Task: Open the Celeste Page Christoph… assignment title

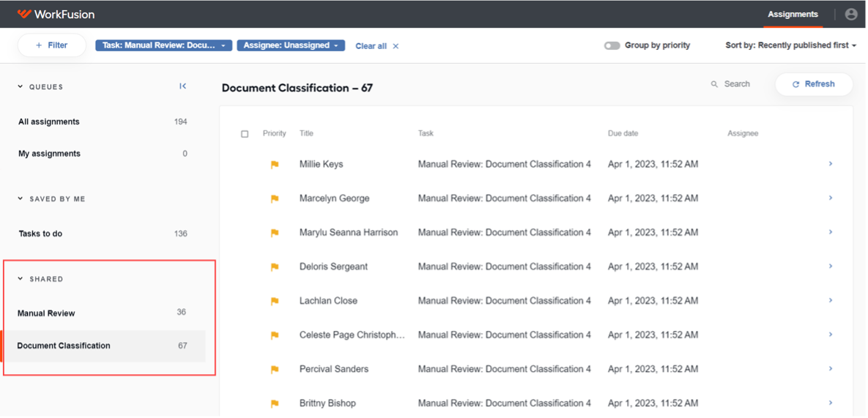Action: pos(352,335)
